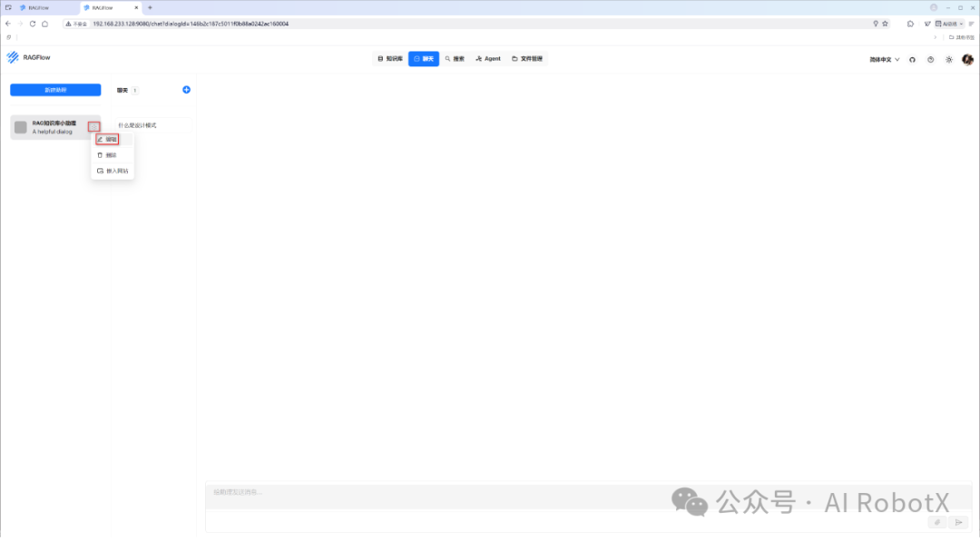Click the attachment paperclip icon
Viewport: 980px width, 542px height.
click(x=936, y=523)
